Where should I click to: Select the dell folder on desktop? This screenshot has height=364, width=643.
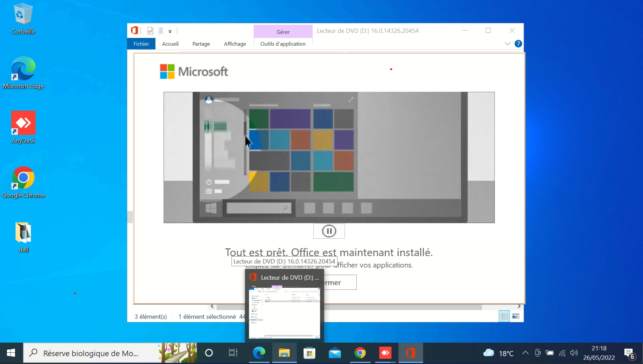(x=23, y=237)
